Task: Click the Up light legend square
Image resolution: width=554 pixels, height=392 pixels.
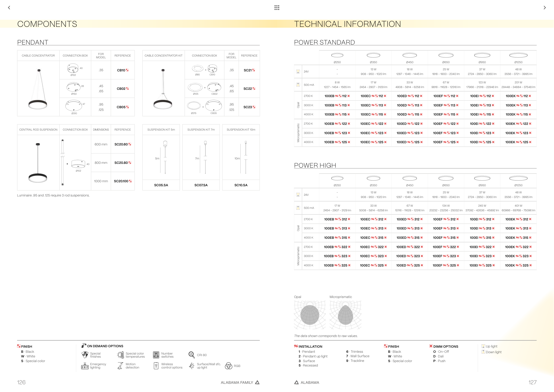Action: click(x=483, y=346)
